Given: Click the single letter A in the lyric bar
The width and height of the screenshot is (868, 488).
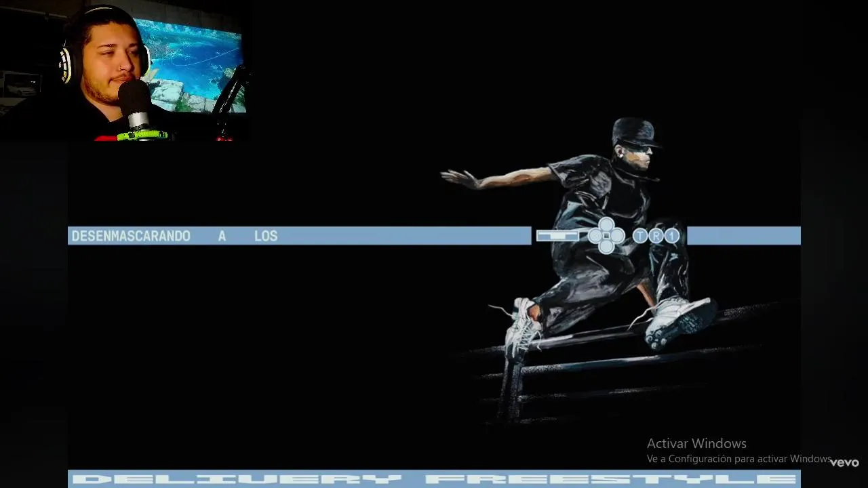Looking at the screenshot, I should point(222,236).
